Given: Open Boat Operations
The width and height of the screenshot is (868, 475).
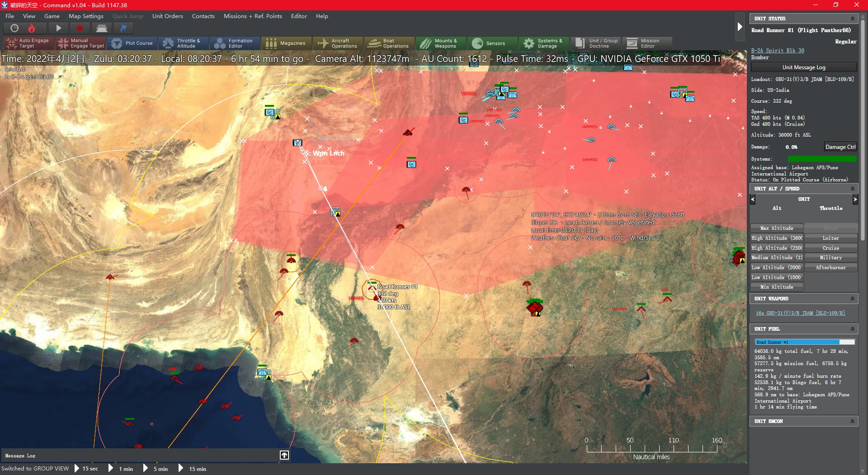Looking at the screenshot, I should coord(390,43).
